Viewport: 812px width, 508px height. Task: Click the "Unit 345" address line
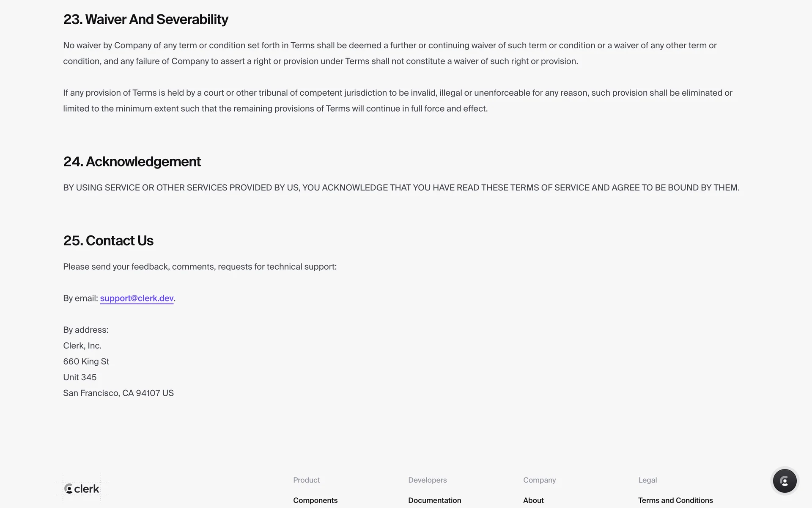tap(80, 377)
